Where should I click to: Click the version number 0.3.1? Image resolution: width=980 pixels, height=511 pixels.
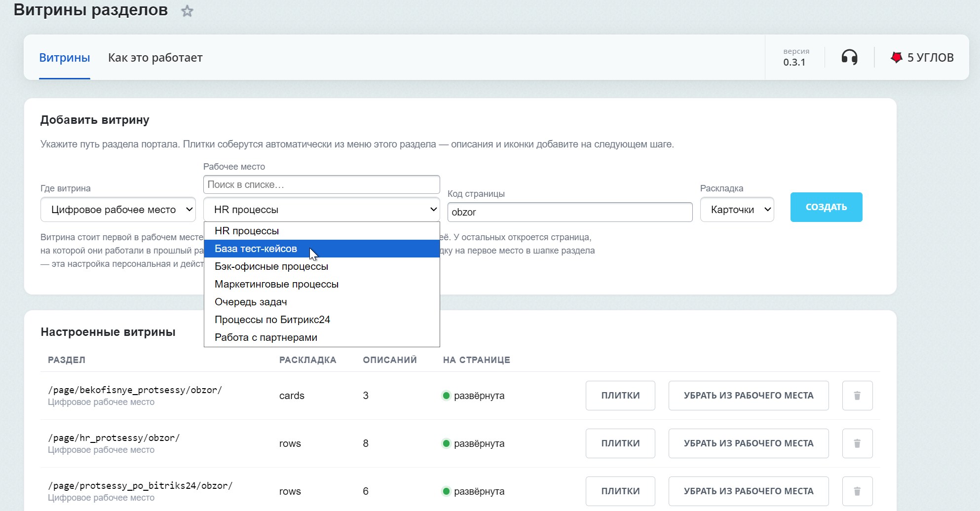tap(794, 62)
